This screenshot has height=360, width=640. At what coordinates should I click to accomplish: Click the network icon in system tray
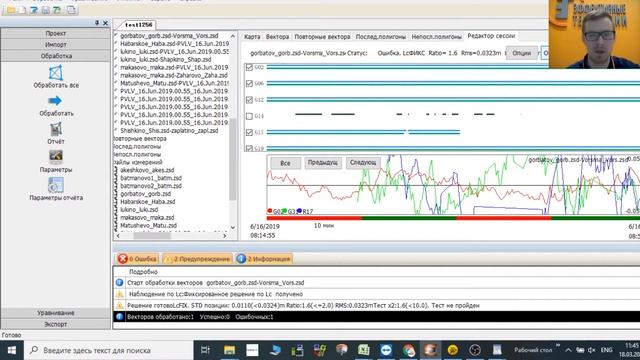tap(580, 350)
